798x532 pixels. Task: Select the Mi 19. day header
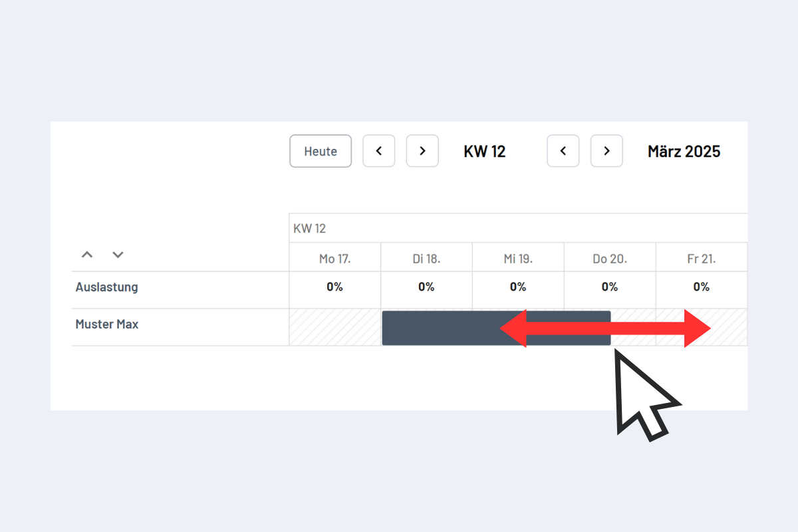click(518, 259)
